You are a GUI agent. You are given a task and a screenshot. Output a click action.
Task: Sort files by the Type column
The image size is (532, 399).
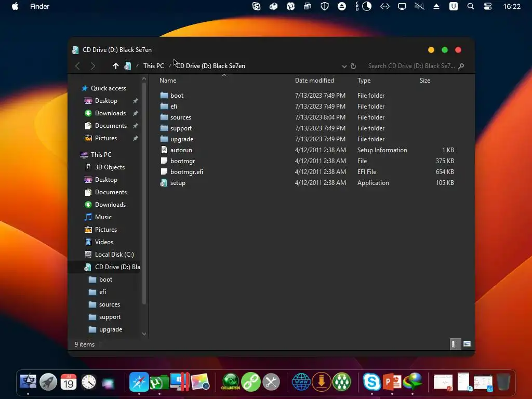(x=364, y=81)
